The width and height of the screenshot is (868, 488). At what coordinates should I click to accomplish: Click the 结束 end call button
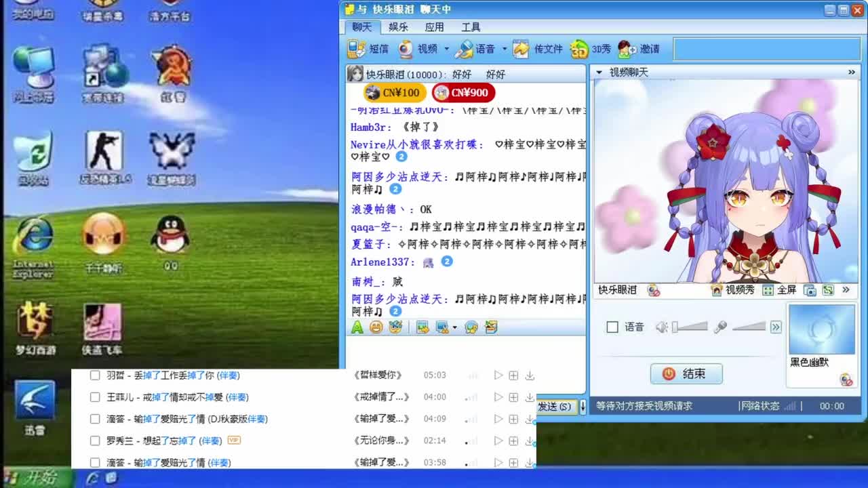click(686, 373)
